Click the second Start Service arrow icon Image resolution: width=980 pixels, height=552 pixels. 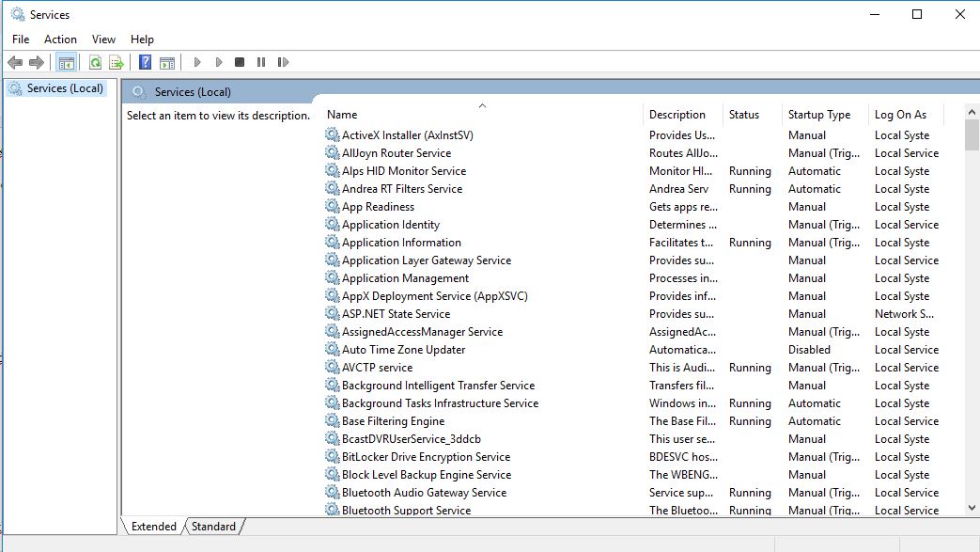click(218, 62)
